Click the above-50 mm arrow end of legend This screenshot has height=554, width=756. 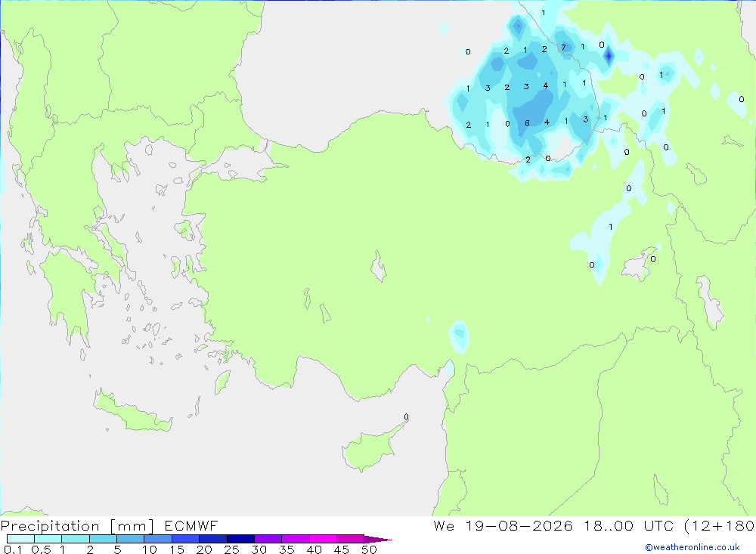[378, 539]
